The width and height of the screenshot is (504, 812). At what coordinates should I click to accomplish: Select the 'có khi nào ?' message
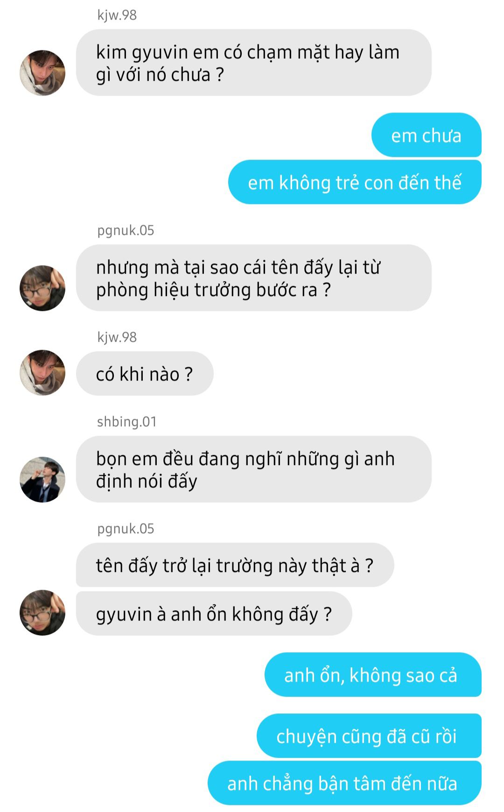(x=145, y=374)
